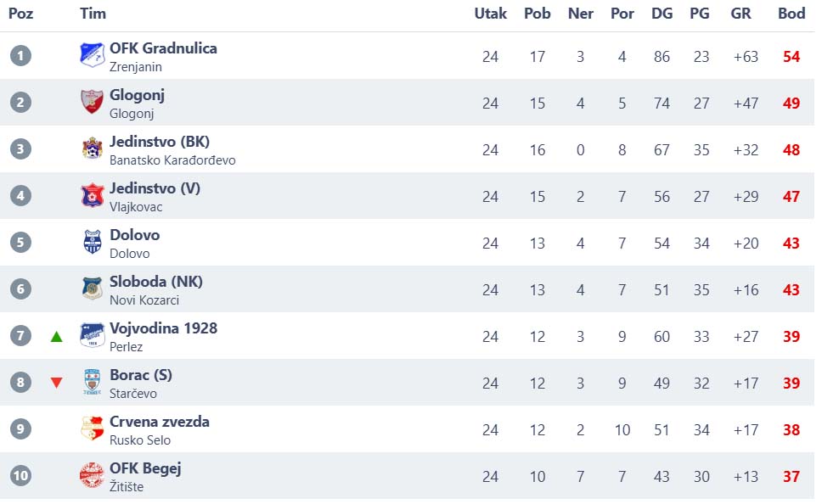Click the position 1 badge

click(20, 56)
